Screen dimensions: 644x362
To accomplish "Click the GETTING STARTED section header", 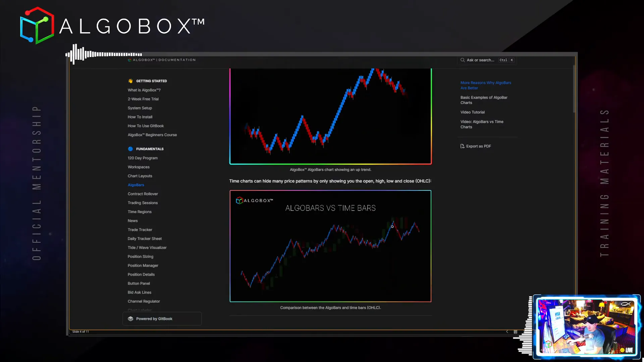I will click(x=151, y=81).
